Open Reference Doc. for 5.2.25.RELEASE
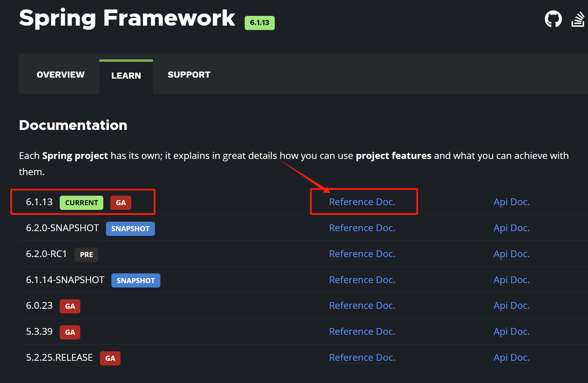Image resolution: width=588 pixels, height=383 pixels. (x=362, y=357)
